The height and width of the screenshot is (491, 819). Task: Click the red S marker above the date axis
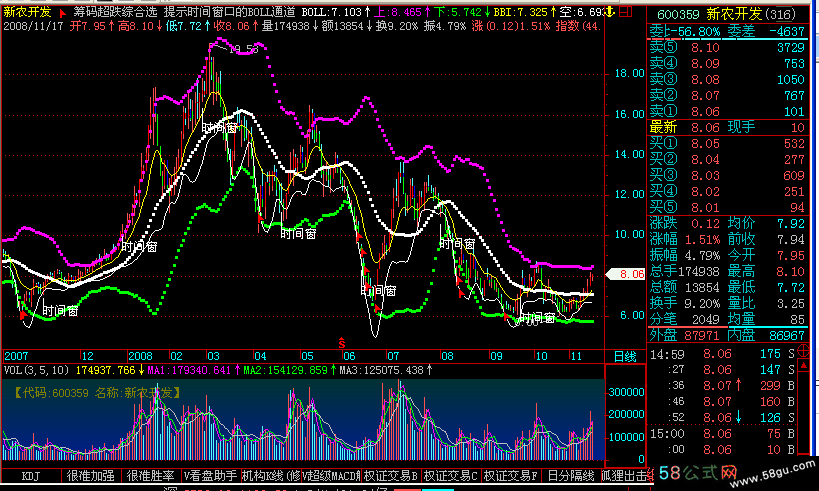342,343
